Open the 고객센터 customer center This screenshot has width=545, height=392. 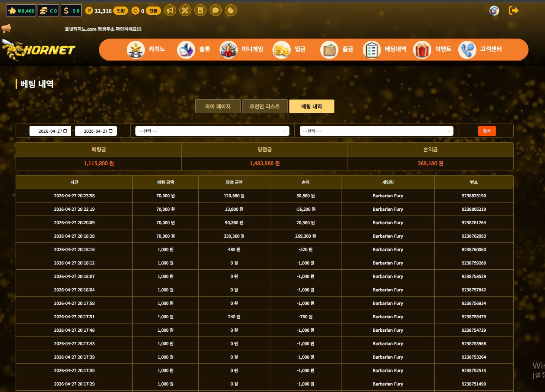480,49
